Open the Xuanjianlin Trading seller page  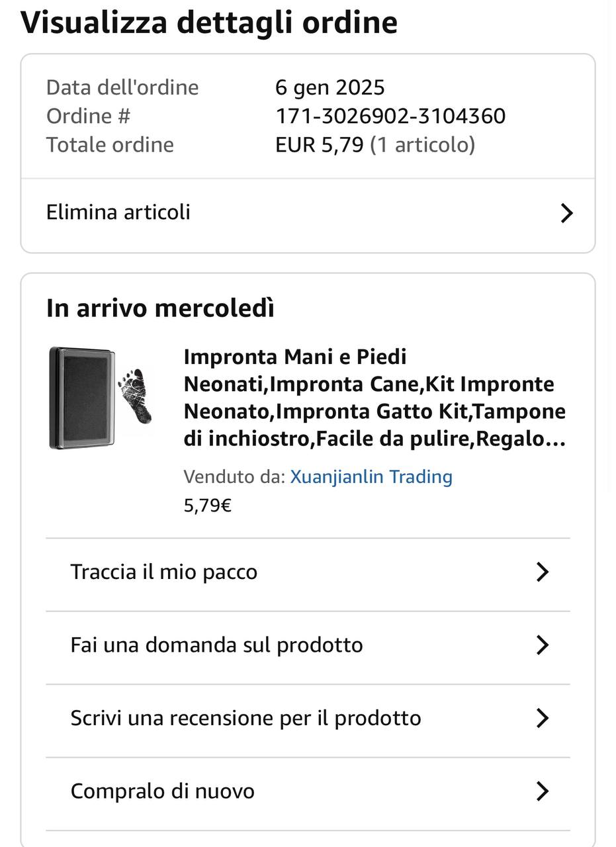(x=371, y=476)
